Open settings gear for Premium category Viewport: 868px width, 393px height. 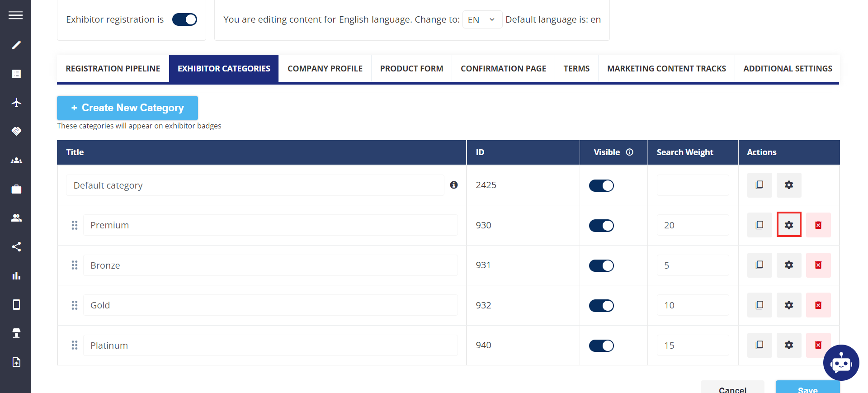pyautogui.click(x=789, y=225)
